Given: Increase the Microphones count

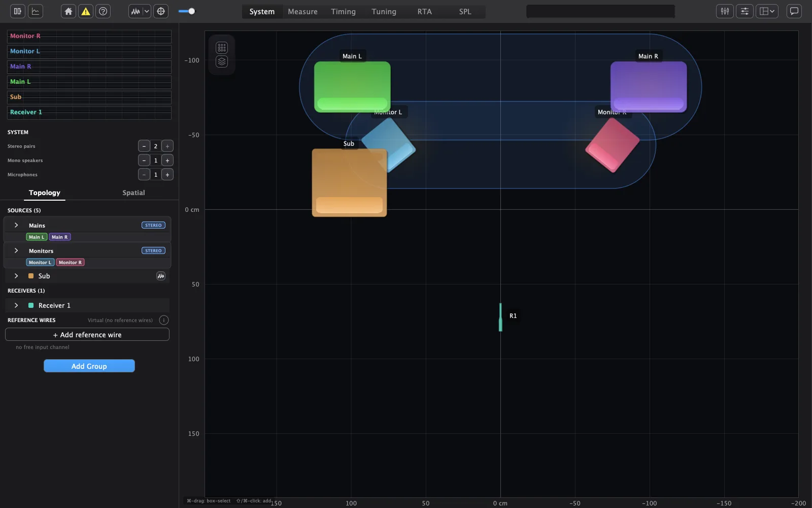Looking at the screenshot, I should [x=167, y=175].
